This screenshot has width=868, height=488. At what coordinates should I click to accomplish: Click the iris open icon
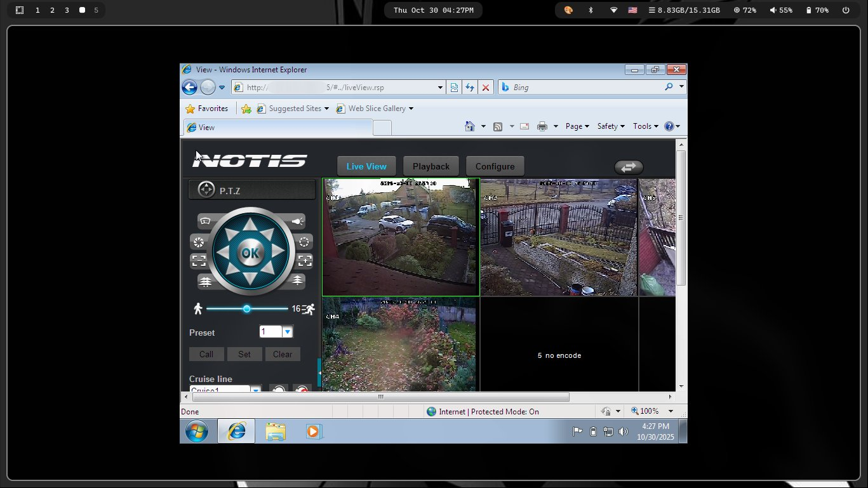pos(305,242)
